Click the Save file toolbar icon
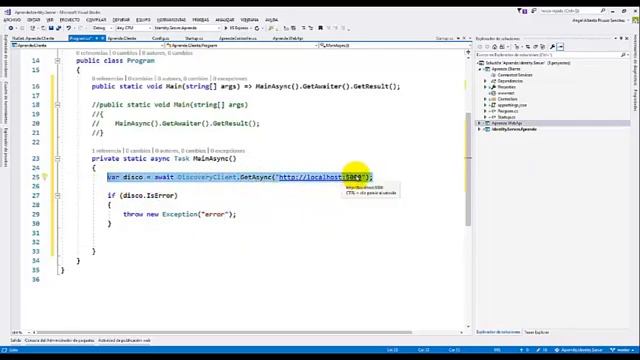The height and width of the screenshot is (360, 640). 51,28
